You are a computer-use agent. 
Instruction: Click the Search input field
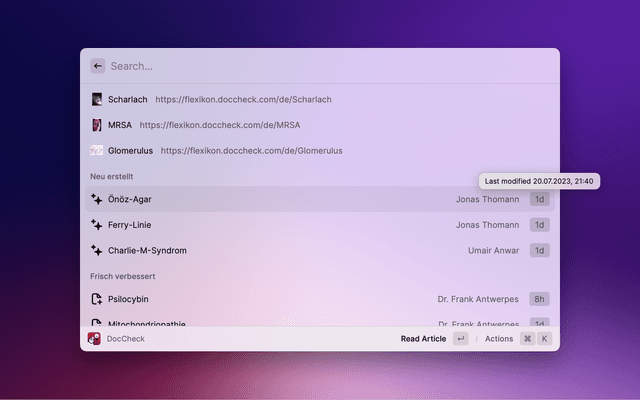320,66
